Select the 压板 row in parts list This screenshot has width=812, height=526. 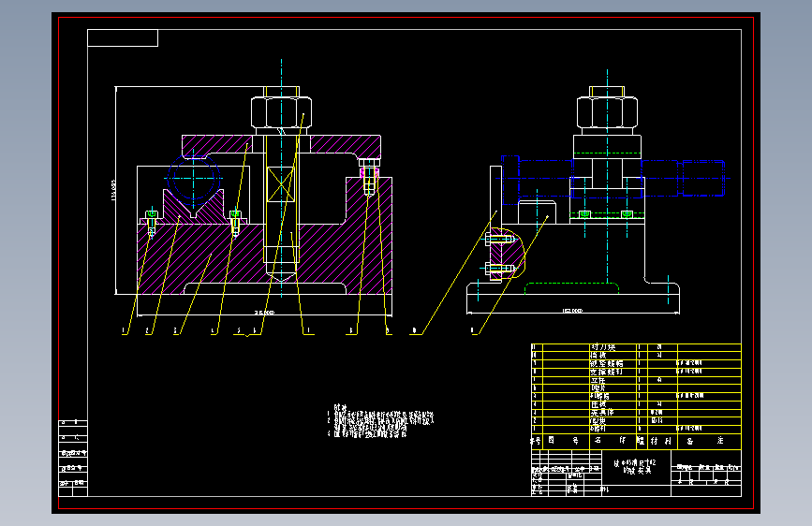tap(636, 404)
